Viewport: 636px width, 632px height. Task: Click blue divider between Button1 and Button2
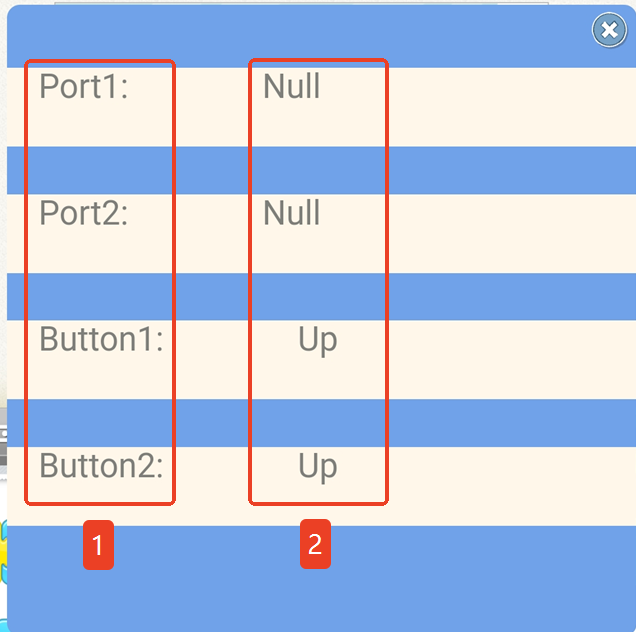point(511,423)
